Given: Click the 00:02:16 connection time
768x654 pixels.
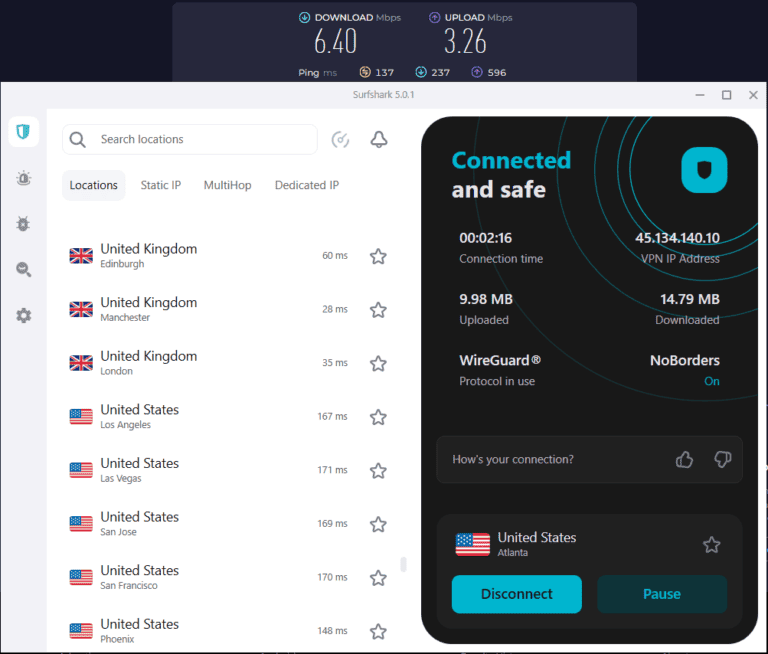Looking at the screenshot, I should pos(485,238).
